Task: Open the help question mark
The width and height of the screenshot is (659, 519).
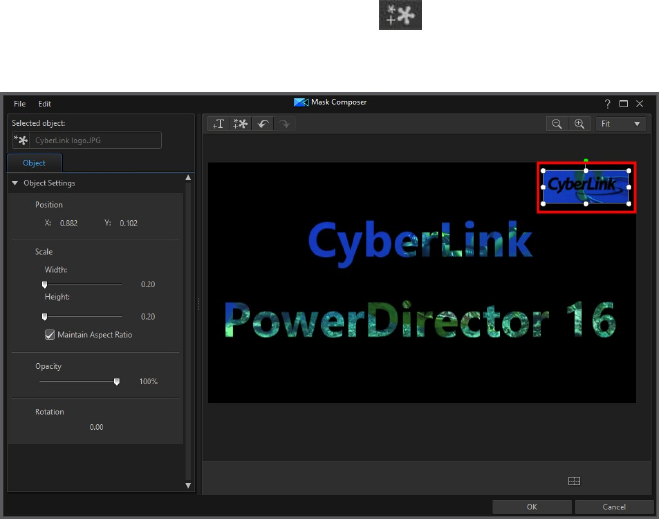Action: pos(607,104)
